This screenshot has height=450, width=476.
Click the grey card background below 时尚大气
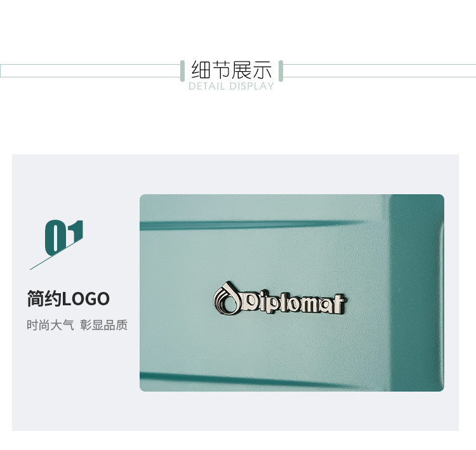tap(76, 380)
